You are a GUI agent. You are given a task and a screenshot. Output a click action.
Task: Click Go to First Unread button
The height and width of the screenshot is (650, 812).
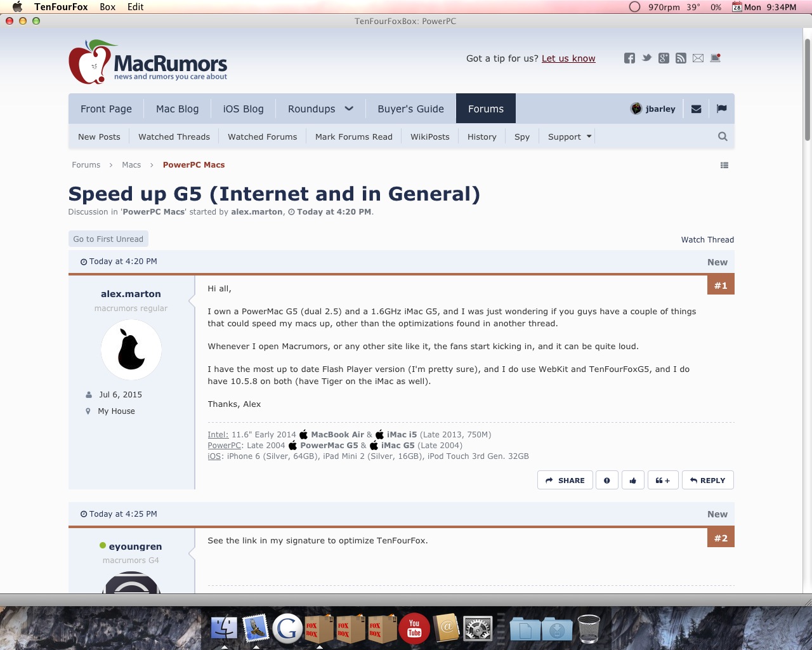(x=108, y=239)
